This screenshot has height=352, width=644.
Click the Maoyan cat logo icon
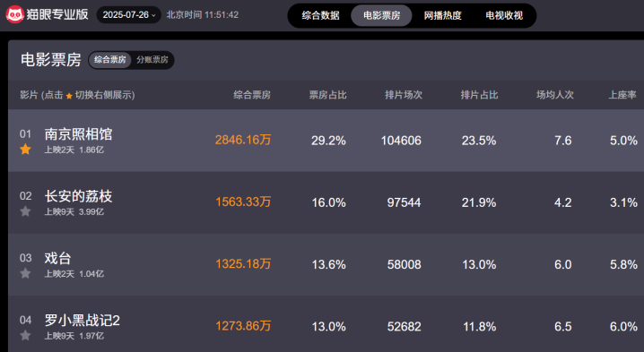pos(14,14)
